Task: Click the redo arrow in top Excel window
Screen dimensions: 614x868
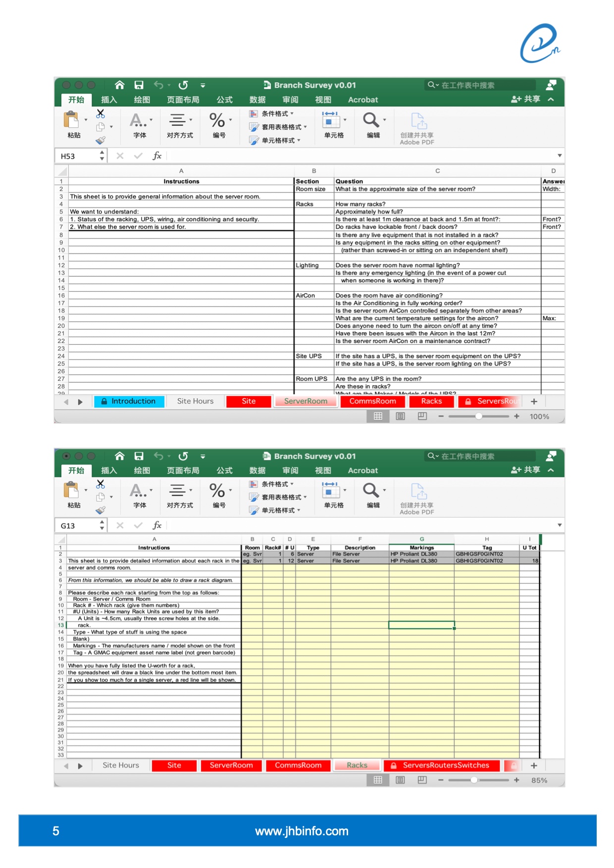Action: (x=183, y=85)
